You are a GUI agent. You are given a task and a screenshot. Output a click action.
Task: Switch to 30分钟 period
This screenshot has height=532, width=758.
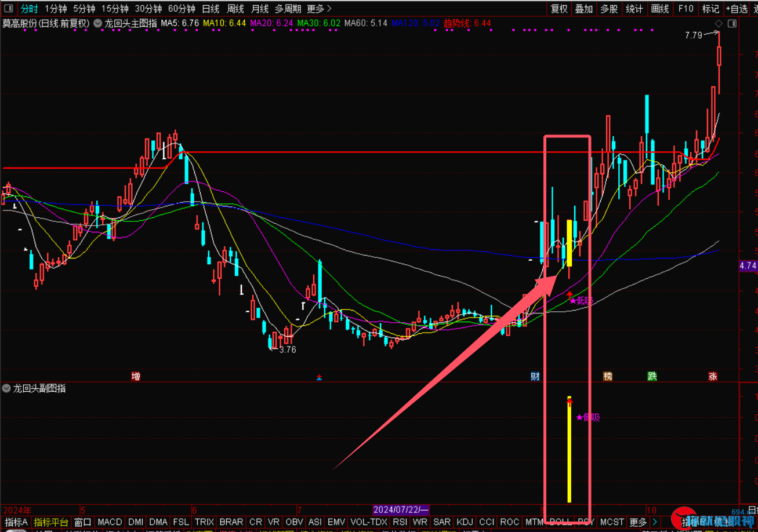click(x=148, y=9)
